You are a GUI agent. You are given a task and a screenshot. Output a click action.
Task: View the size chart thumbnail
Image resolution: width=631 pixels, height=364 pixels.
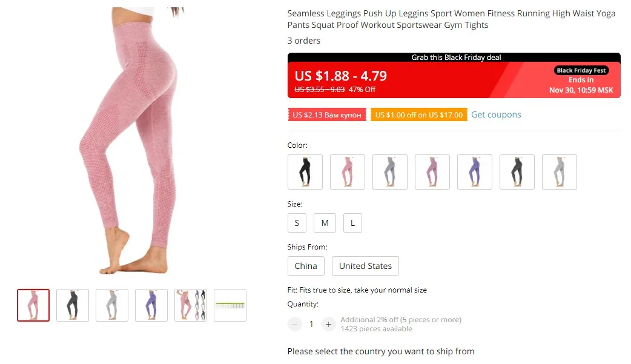[230, 305]
